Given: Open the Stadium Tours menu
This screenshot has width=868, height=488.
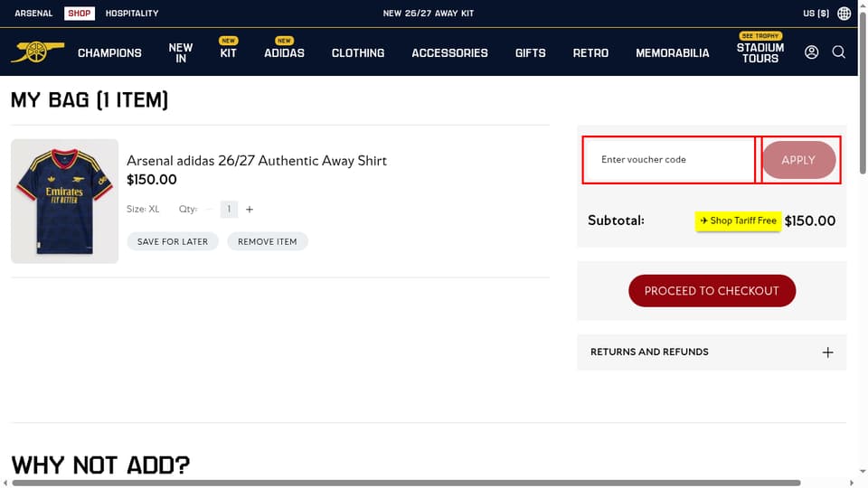Looking at the screenshot, I should (760, 53).
